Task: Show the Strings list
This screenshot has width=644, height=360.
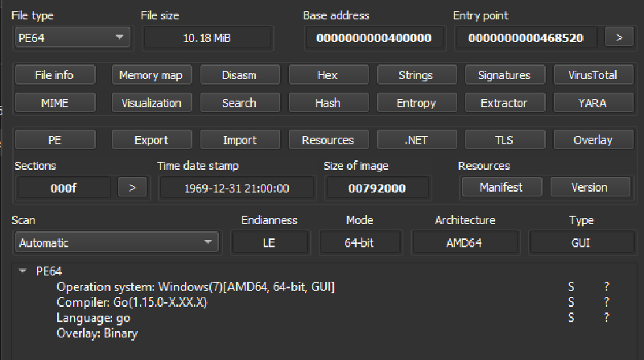Action: pos(415,75)
